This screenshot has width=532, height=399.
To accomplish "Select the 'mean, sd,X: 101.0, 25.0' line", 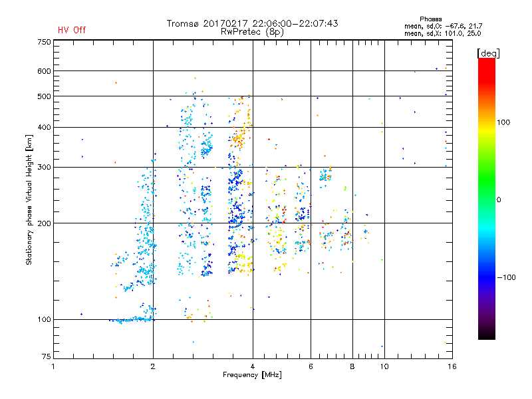I will (x=442, y=33).
